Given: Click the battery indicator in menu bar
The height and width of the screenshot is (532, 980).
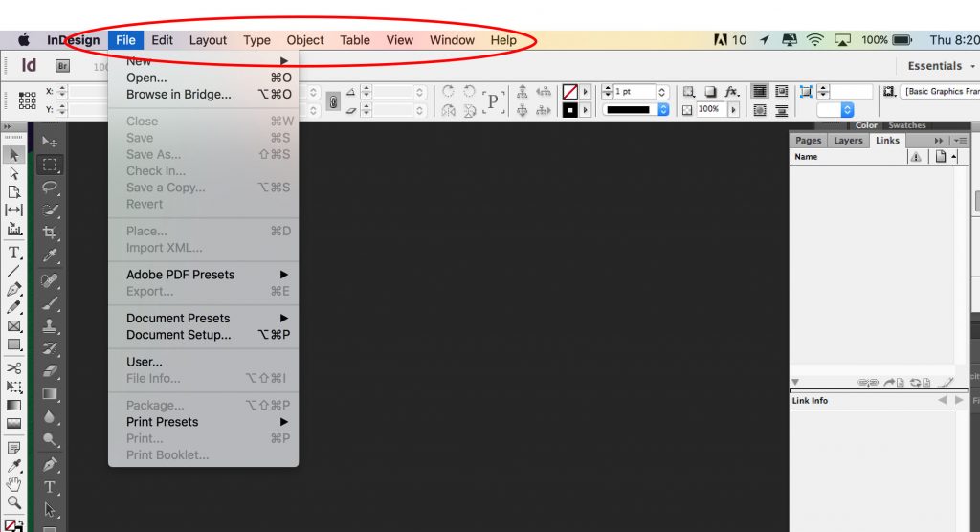Looking at the screenshot, I should [902, 40].
